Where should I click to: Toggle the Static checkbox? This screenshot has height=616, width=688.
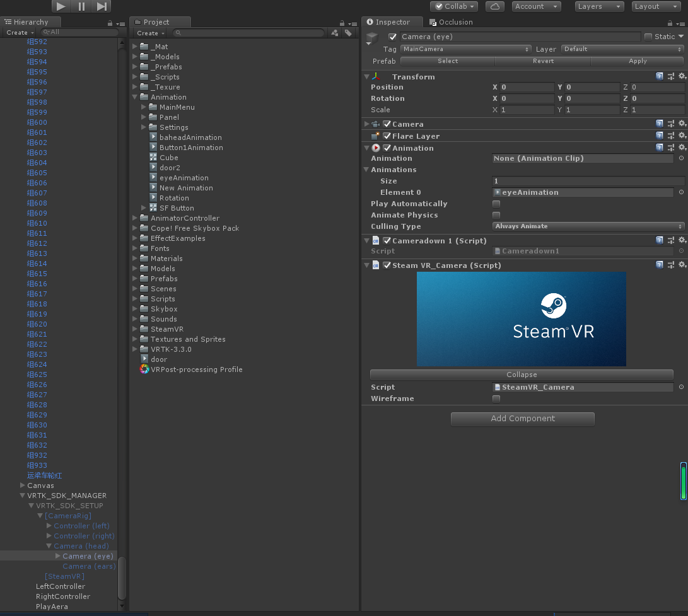[648, 37]
